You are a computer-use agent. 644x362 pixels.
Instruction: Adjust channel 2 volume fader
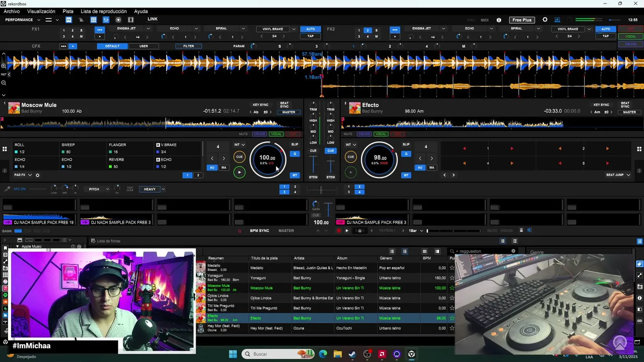[331, 163]
